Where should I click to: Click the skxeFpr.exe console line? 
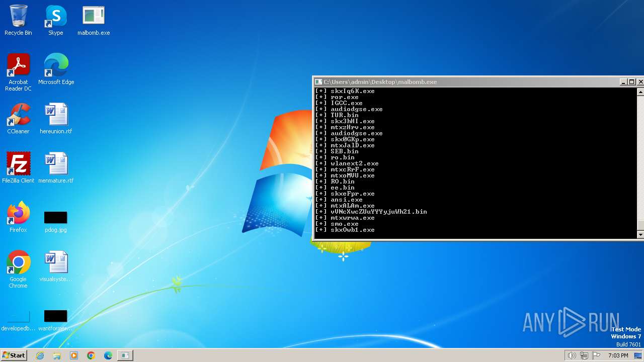[345, 194]
